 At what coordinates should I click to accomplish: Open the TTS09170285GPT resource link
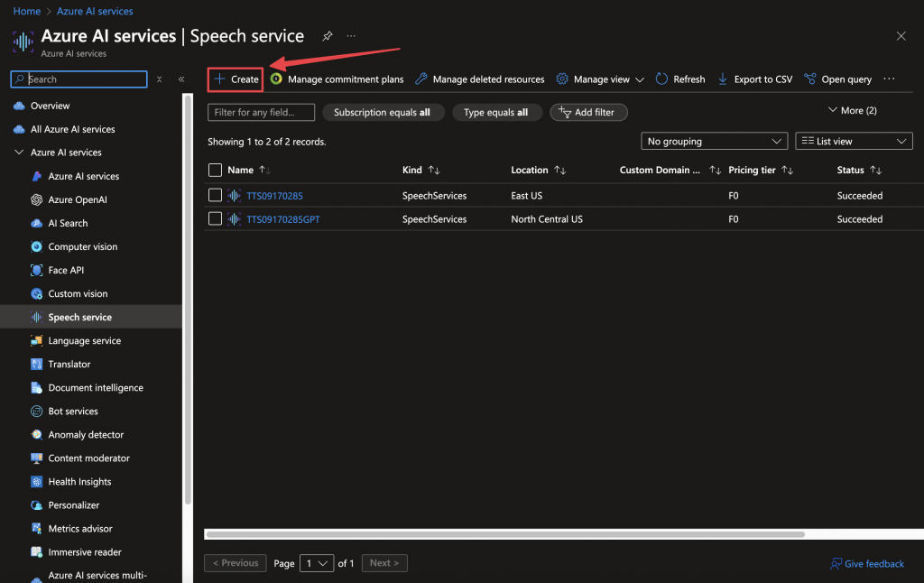click(x=282, y=219)
